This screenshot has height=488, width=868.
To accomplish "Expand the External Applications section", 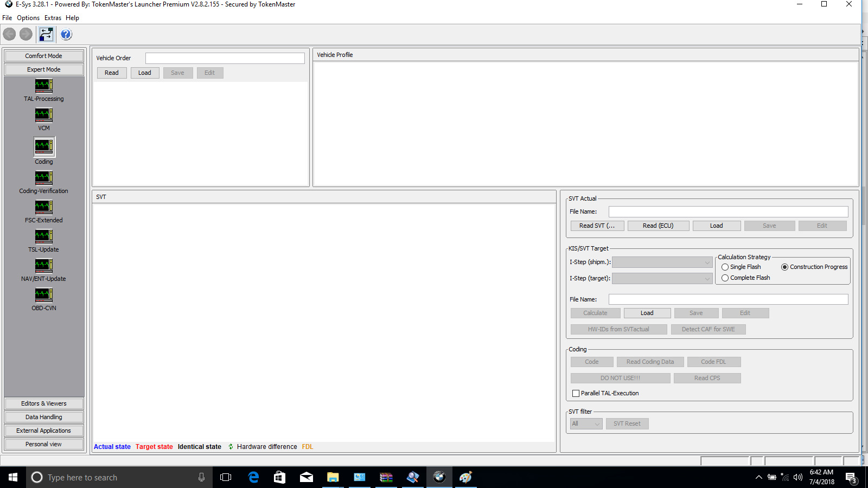I will tap(44, 431).
